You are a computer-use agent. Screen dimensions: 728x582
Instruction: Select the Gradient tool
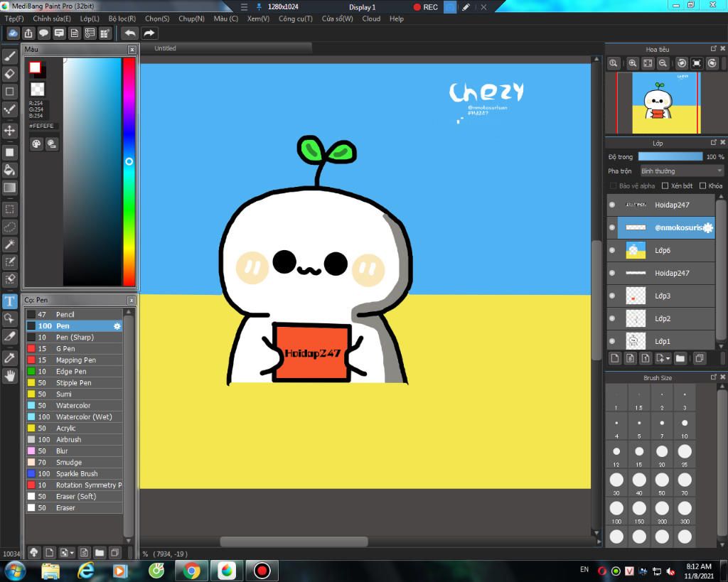point(10,188)
